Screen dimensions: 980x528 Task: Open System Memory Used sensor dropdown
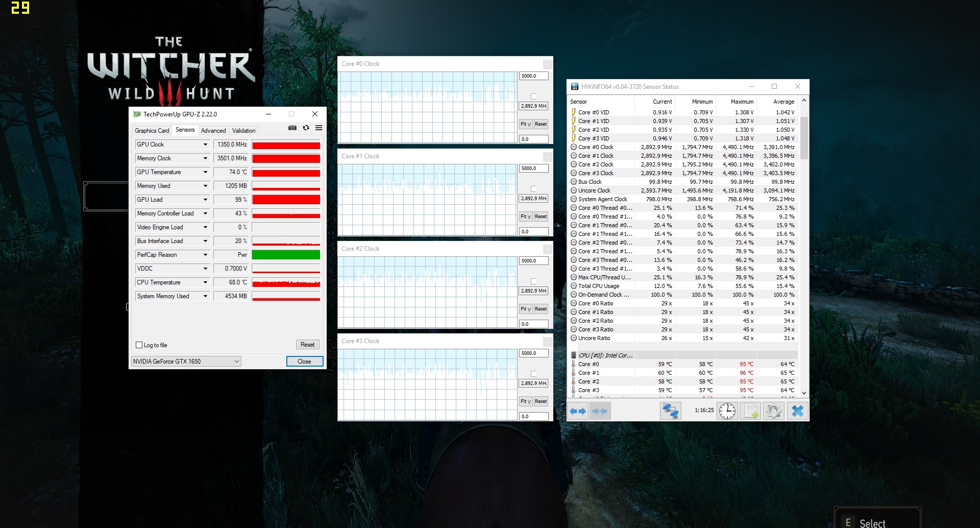[205, 296]
